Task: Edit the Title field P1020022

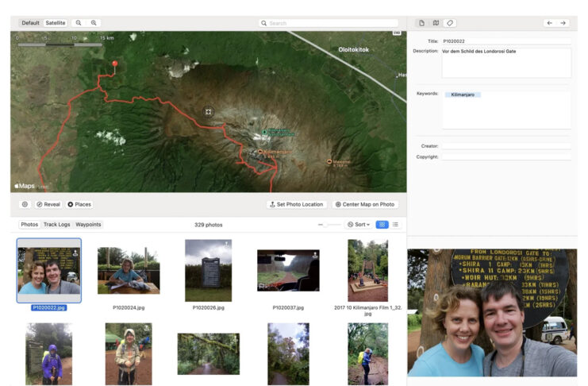Action: [x=506, y=41]
